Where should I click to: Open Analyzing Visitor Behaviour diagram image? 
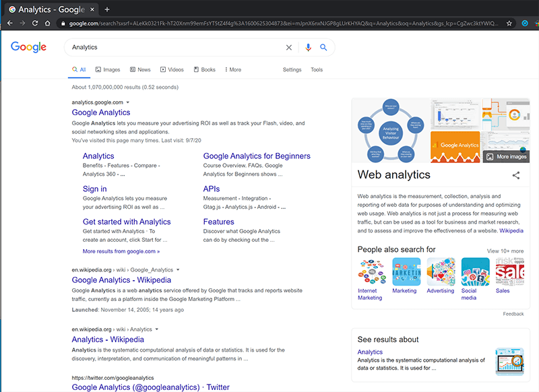click(x=391, y=131)
